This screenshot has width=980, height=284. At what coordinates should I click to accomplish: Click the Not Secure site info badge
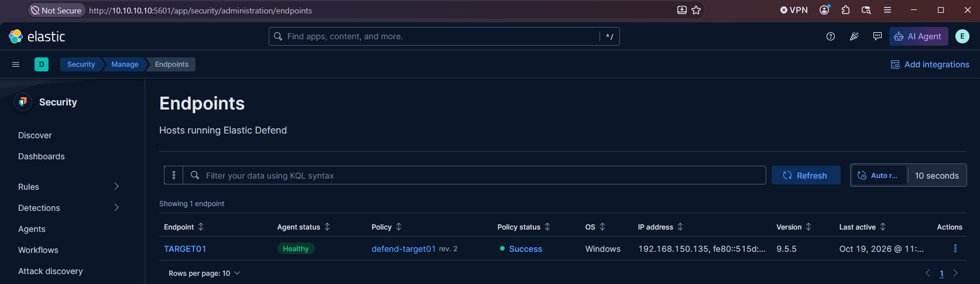[x=56, y=11]
